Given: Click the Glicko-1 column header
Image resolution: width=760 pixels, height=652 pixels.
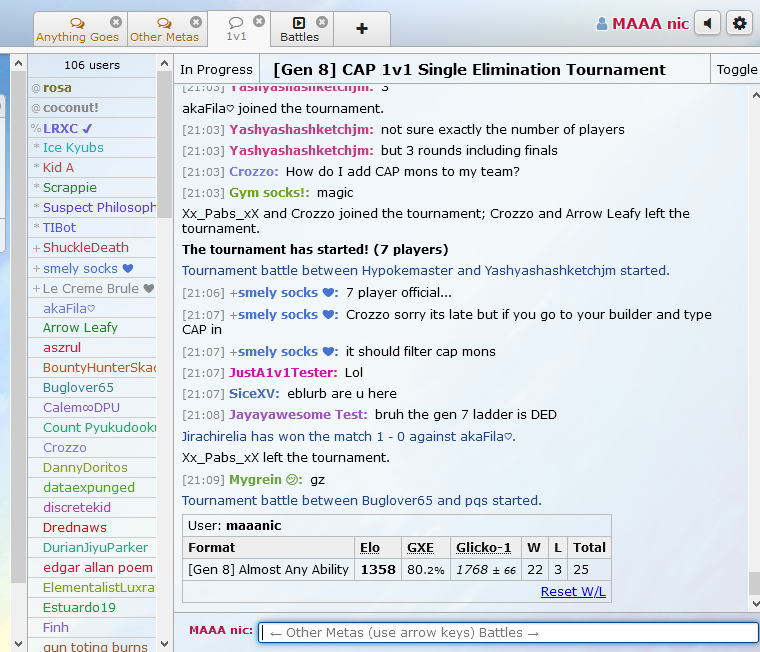Looking at the screenshot, I should [483, 547].
